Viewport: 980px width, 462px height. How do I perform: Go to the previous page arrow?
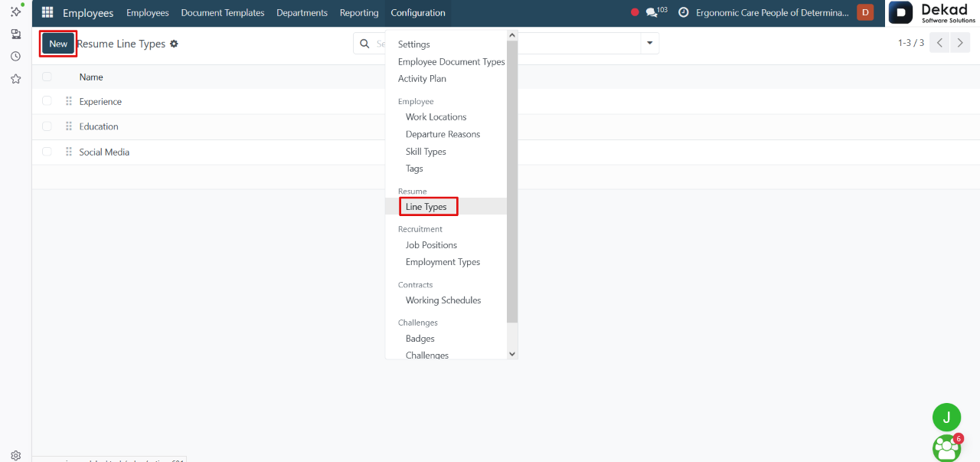point(939,43)
